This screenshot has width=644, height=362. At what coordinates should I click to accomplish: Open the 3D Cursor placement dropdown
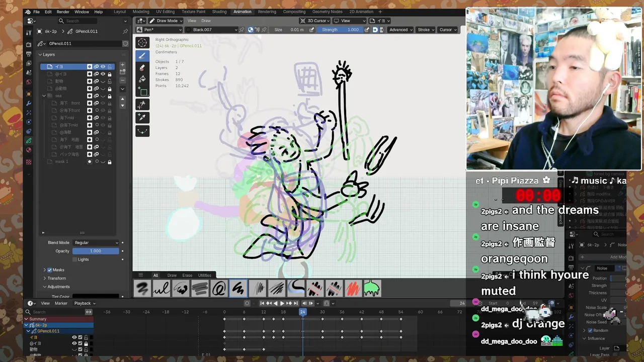[315, 21]
